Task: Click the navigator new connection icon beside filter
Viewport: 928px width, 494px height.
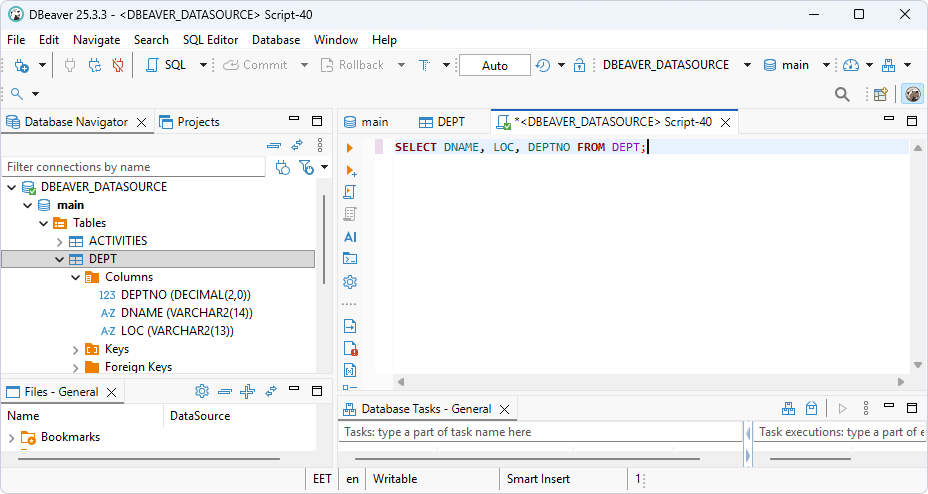Action: pyautogui.click(x=283, y=168)
